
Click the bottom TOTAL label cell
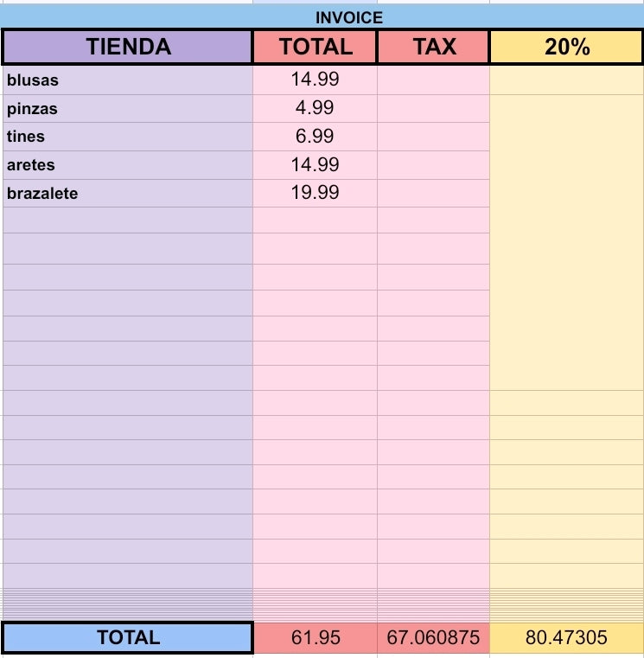[128, 638]
